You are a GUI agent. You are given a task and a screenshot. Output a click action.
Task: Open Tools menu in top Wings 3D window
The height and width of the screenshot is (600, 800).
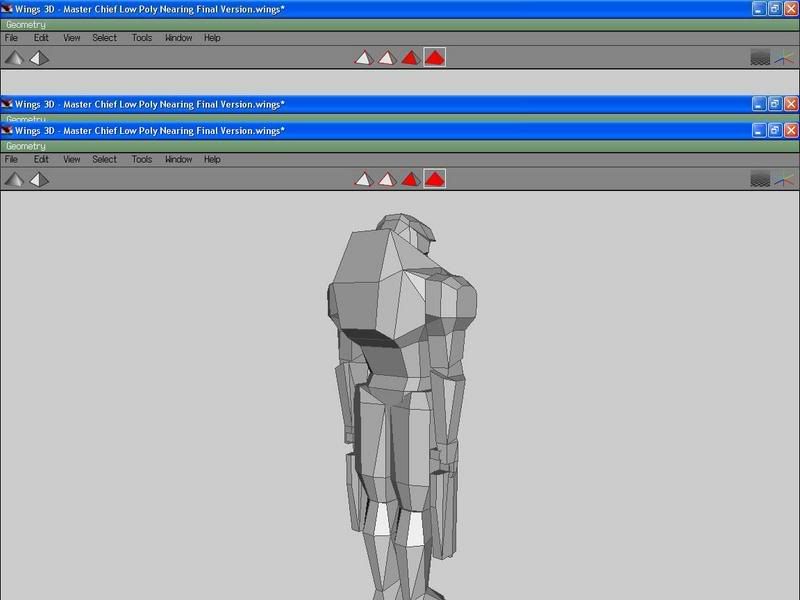click(x=142, y=38)
